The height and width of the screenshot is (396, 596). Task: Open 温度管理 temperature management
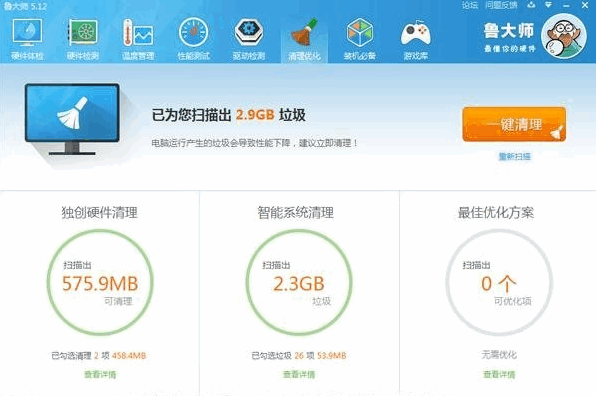pos(138,40)
